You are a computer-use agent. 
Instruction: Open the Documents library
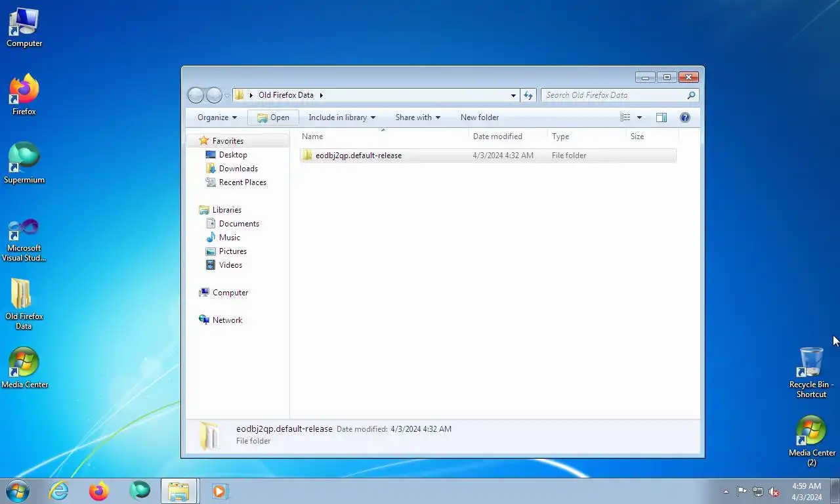[x=239, y=224]
